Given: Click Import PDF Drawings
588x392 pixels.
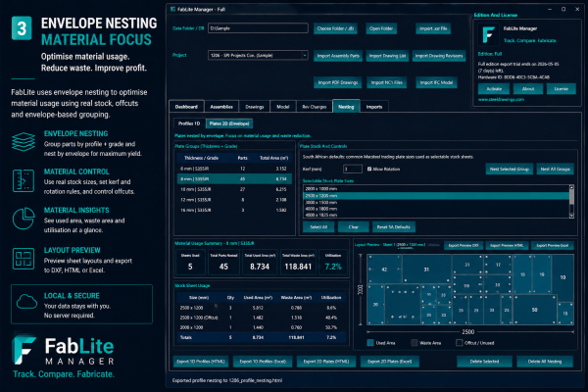Looking at the screenshot, I should (337, 82).
